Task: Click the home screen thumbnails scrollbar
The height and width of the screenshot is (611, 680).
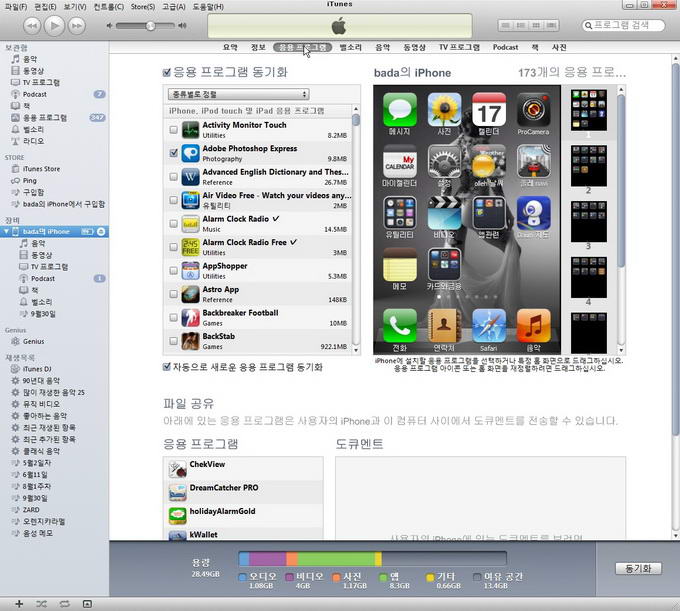Action: tap(621, 182)
